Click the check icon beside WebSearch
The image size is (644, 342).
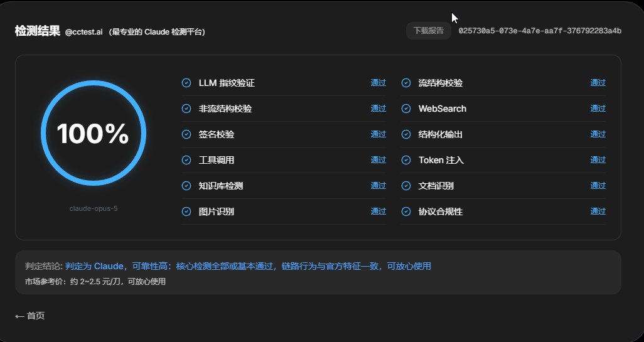pos(405,109)
